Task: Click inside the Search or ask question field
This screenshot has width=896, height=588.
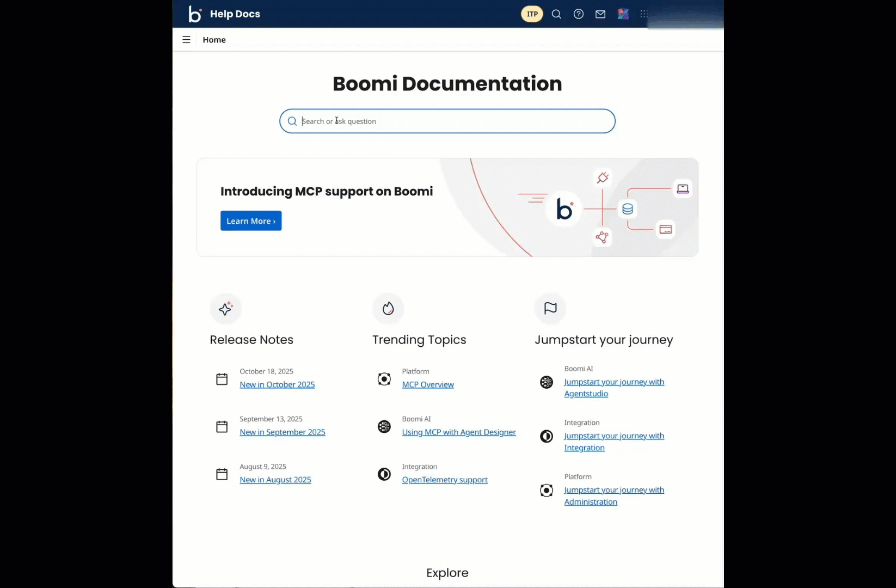Action: tap(446, 121)
